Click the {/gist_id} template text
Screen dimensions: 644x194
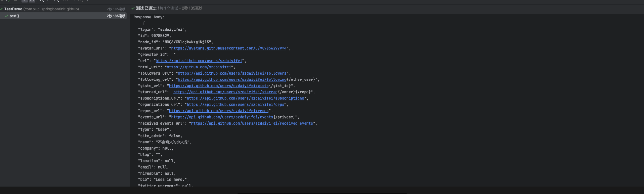pos(280,86)
